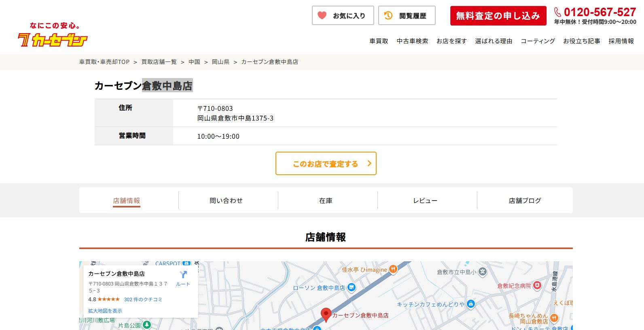644x330 pixels.
Task: Open 閲覧履歴 browsing history
Action: click(407, 15)
